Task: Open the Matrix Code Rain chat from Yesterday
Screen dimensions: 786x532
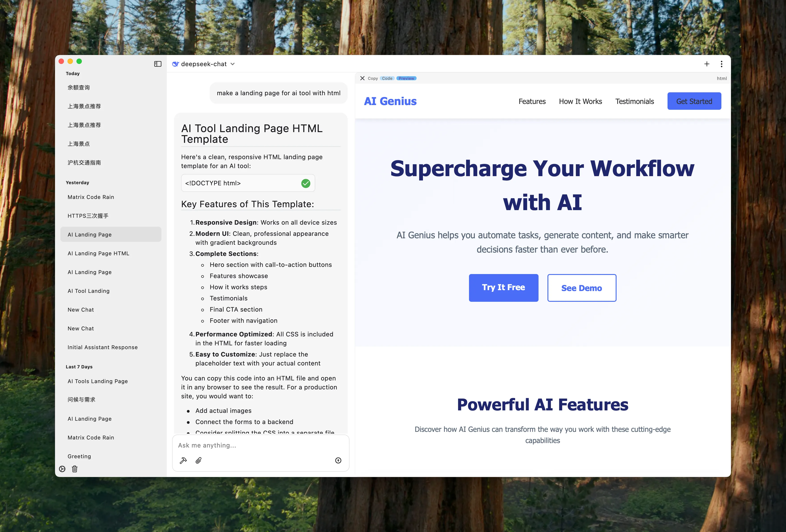Action: [91, 197]
